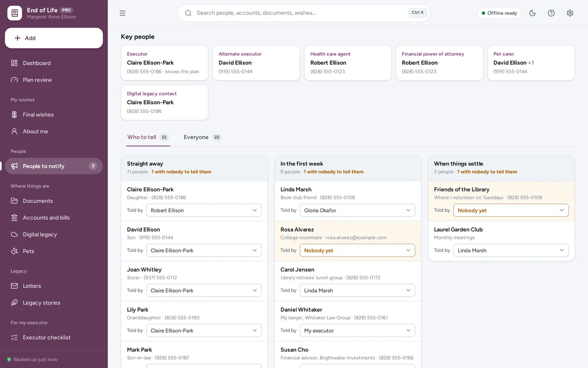Click the Executor checklist list icon
The width and height of the screenshot is (588, 368).
14,337
